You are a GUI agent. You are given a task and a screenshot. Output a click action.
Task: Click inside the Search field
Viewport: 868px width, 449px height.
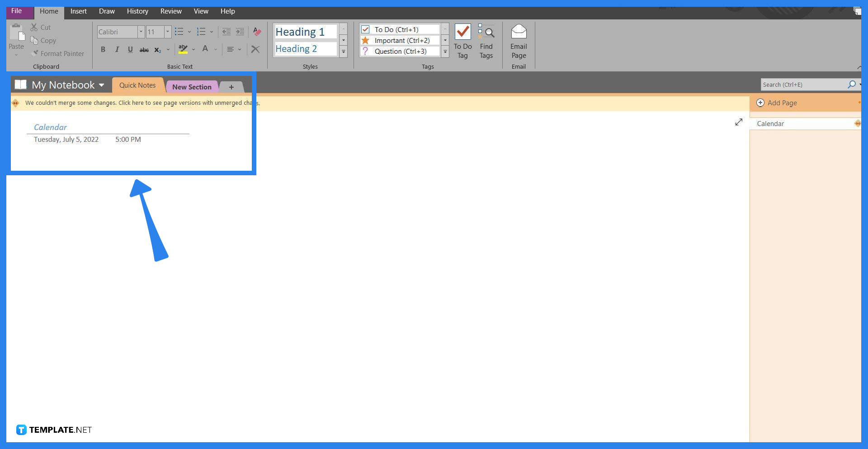click(x=805, y=84)
